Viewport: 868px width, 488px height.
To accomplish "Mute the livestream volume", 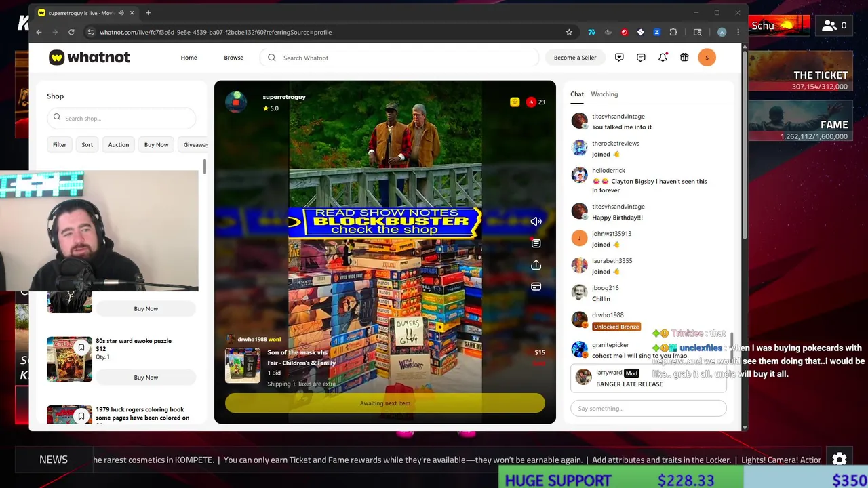I will [x=536, y=222].
